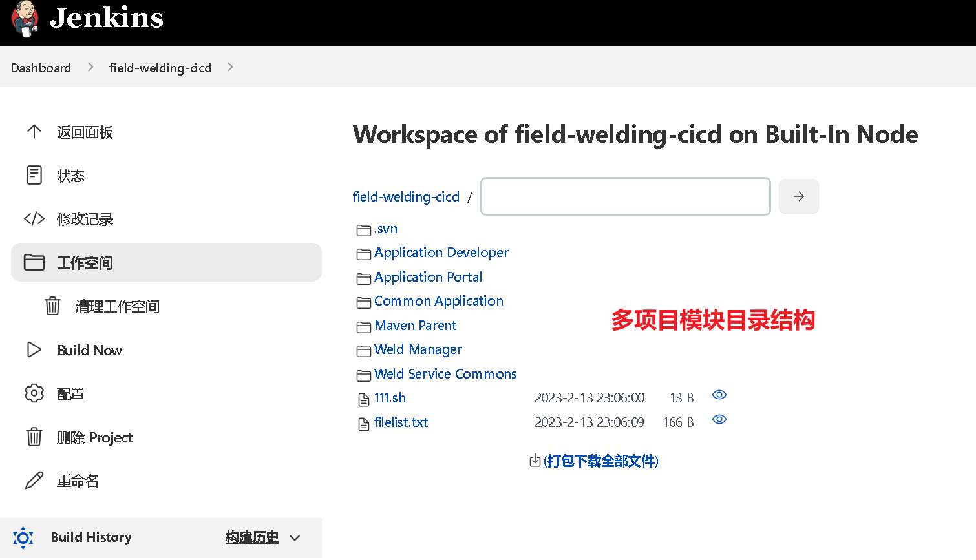Collapse Build History with the chevron
Image resolution: width=976 pixels, height=560 pixels.
[x=295, y=538]
